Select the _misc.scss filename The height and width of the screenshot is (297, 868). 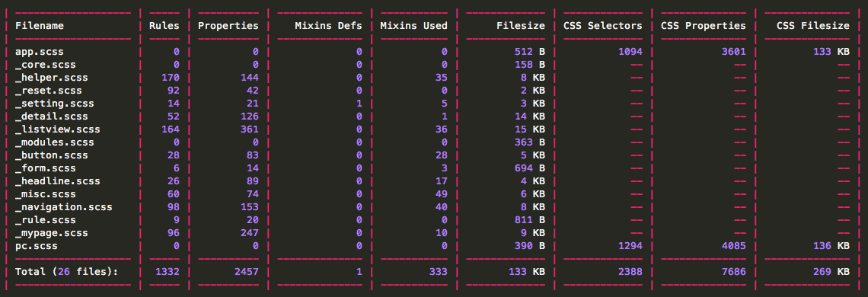[x=46, y=194]
